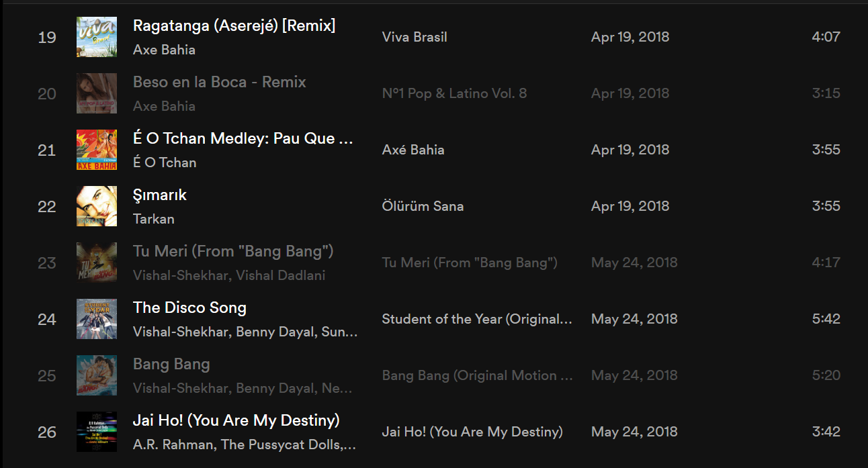
Task: Select the Student of the Year cover art
Action: pos(97,319)
